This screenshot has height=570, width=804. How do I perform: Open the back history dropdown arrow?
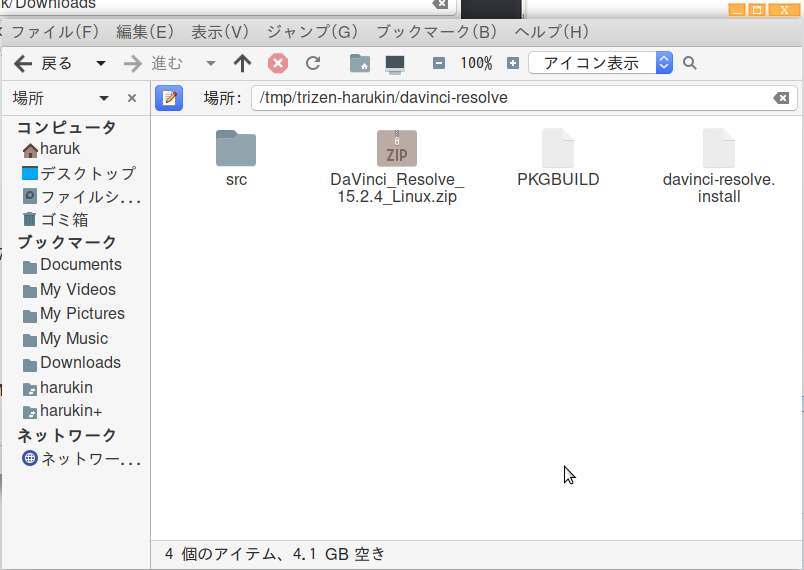[101, 64]
